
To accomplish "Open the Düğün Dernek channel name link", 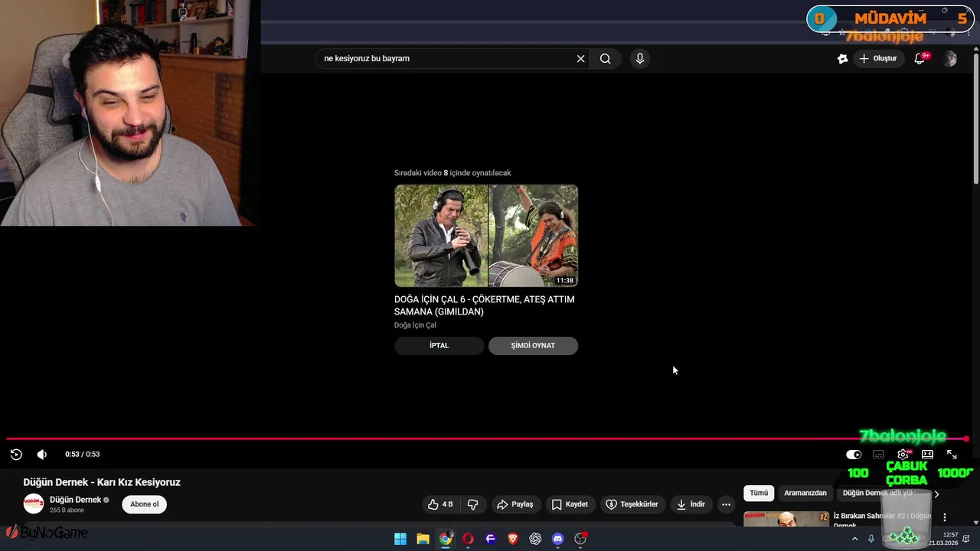I will tap(75, 500).
